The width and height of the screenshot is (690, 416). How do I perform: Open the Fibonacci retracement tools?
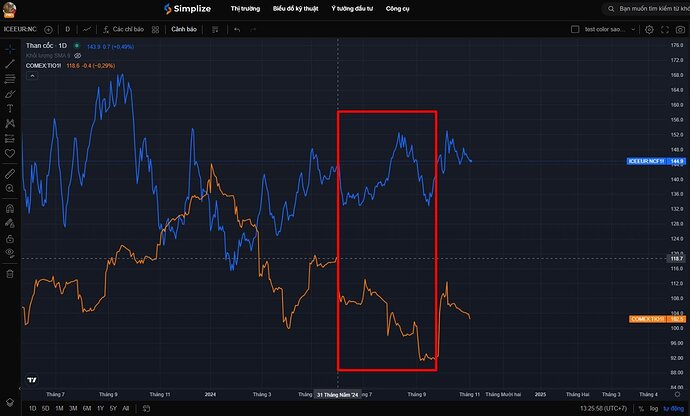click(x=10, y=79)
